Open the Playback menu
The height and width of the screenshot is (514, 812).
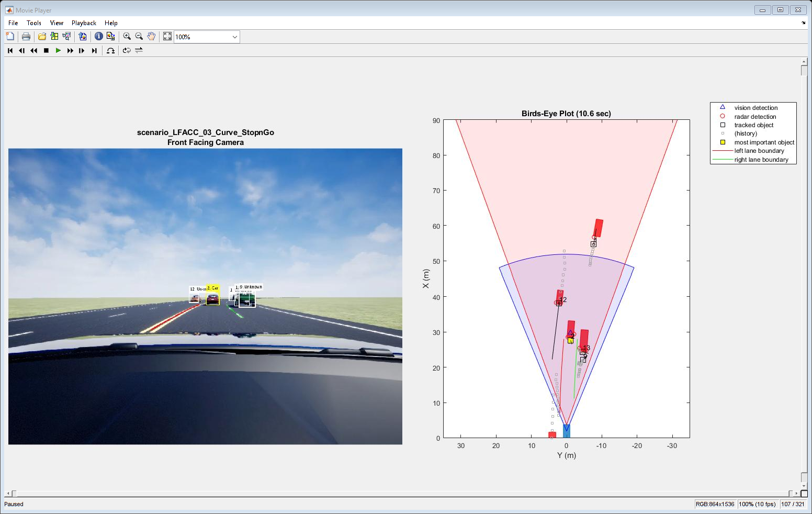coord(84,23)
